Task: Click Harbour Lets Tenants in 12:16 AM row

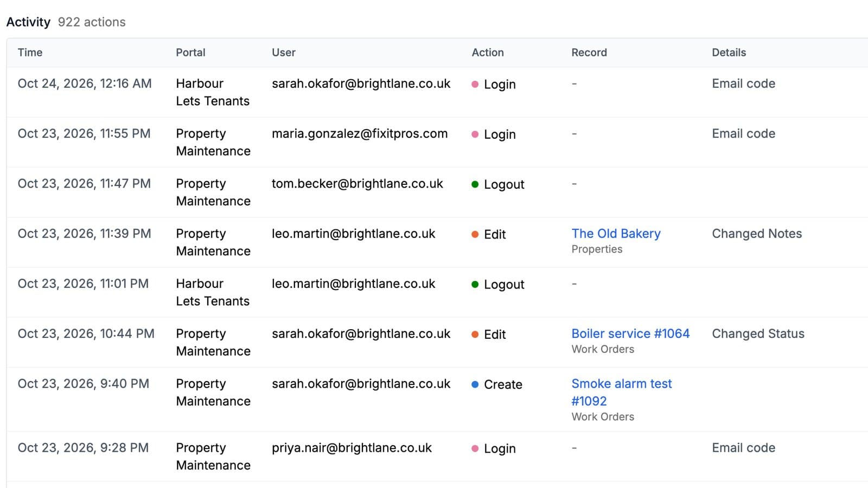Action: pos(213,92)
